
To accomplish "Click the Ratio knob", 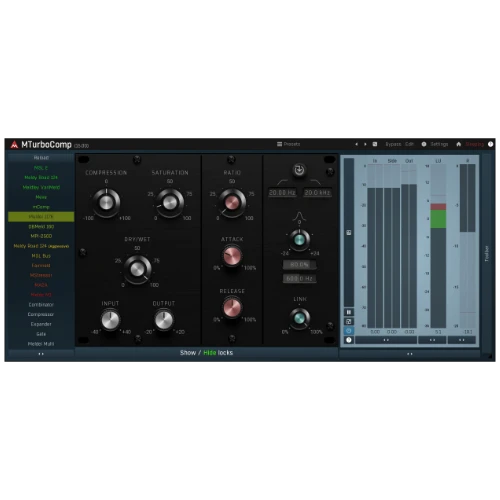I will pyautogui.click(x=232, y=202).
